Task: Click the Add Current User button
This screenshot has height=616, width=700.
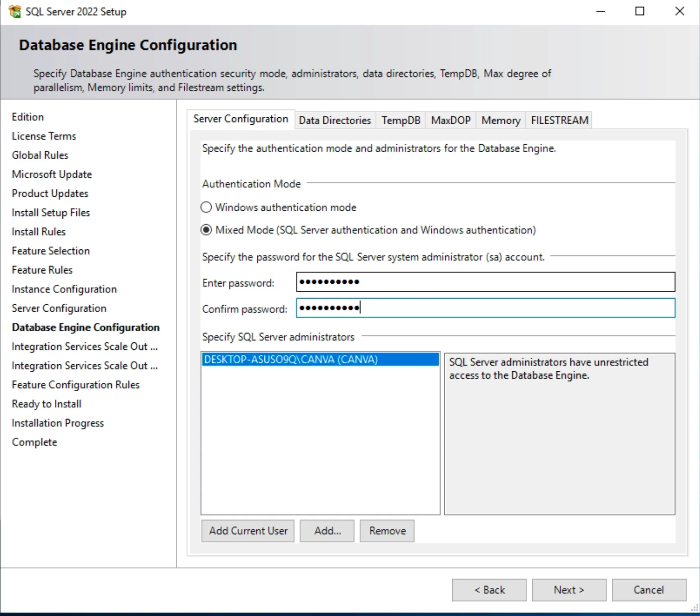Action: click(x=248, y=531)
